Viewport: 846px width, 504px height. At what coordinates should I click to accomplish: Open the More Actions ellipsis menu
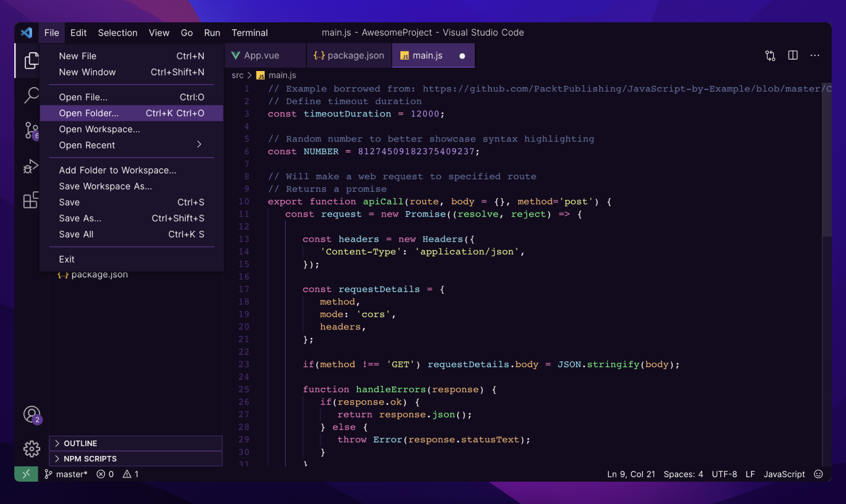click(814, 56)
